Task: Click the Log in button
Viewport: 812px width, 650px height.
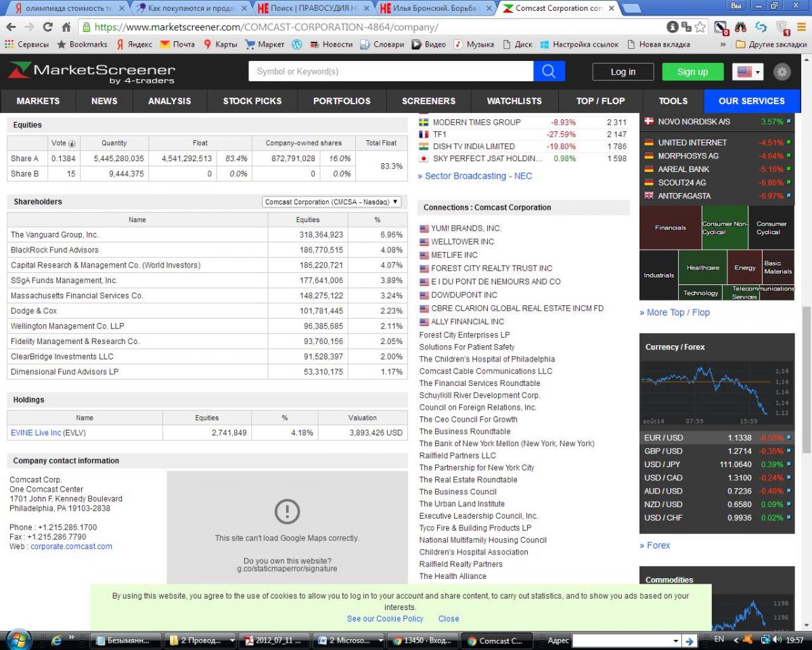Action: tap(623, 72)
